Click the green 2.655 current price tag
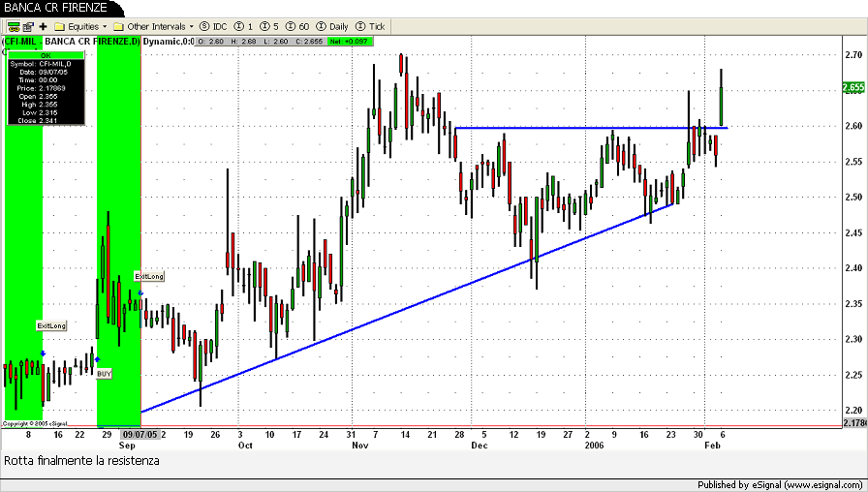This screenshot has width=868, height=492. [853, 88]
